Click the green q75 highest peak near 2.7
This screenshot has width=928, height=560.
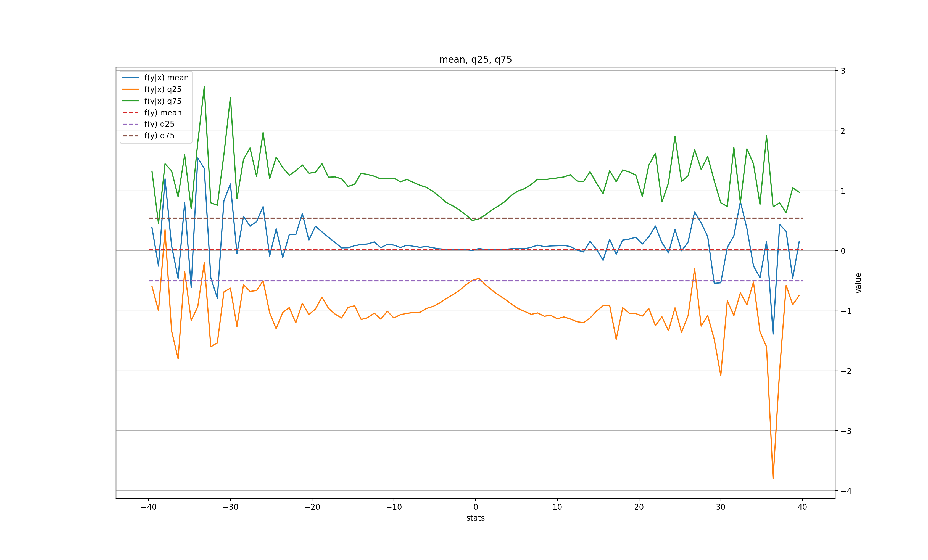204,87
